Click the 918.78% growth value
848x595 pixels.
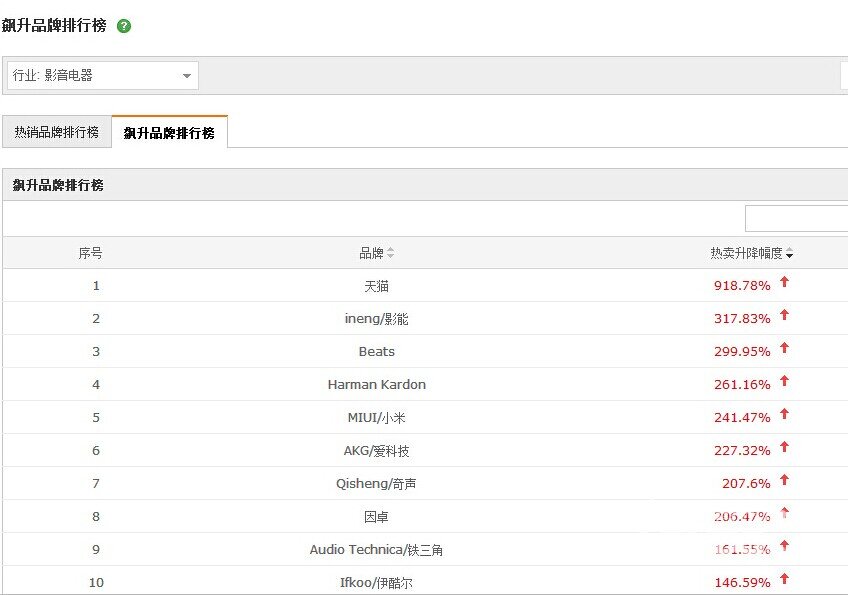point(742,286)
